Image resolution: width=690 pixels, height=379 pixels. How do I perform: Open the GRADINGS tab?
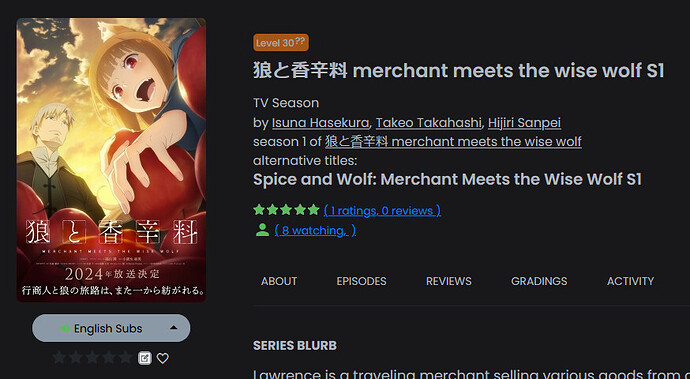coord(539,281)
